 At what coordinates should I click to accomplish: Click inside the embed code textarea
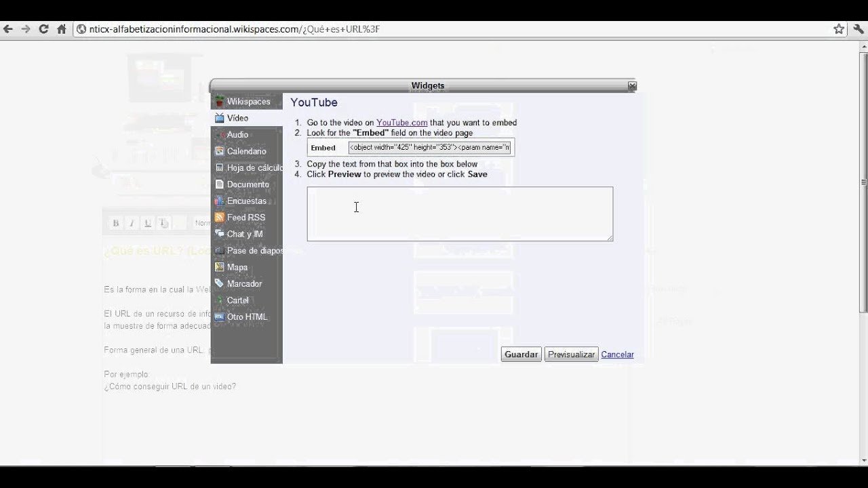pos(460,214)
